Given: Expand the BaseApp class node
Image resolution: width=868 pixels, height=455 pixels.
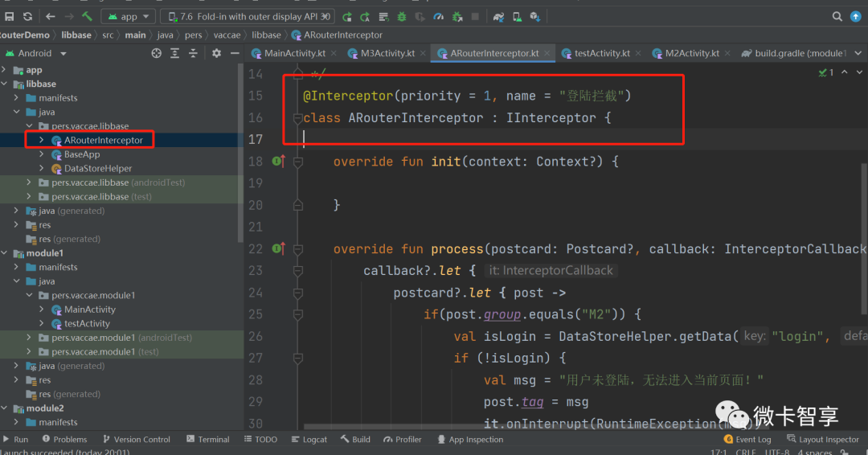Looking at the screenshot, I should (42, 154).
